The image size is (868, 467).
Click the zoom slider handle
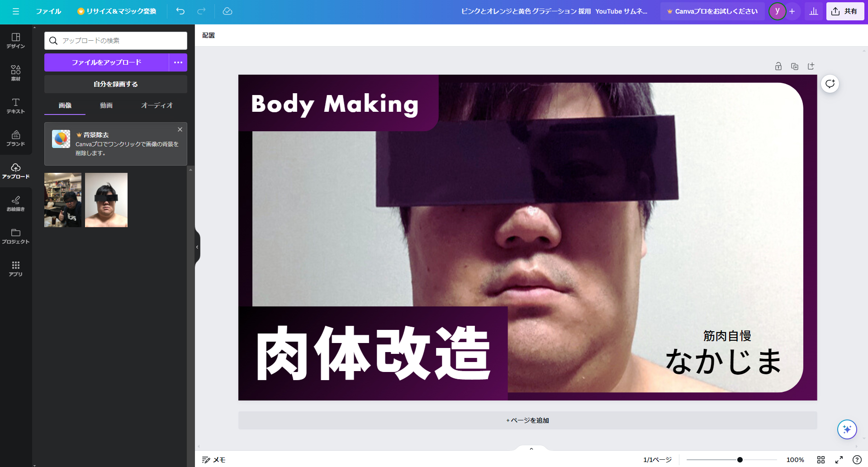click(740, 460)
